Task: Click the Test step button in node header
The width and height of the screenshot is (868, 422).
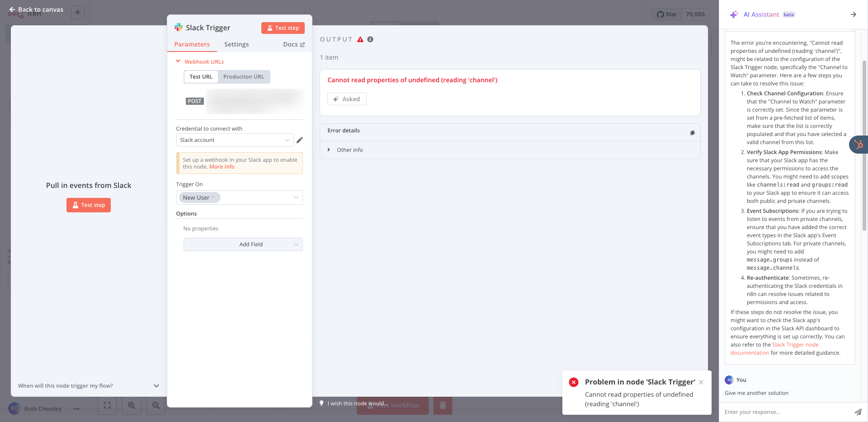Action: [283, 28]
